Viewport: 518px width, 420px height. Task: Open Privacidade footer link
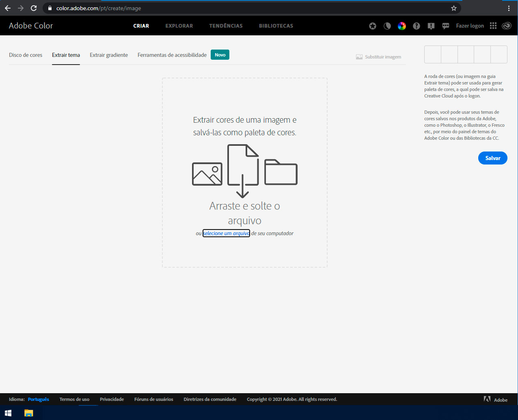pyautogui.click(x=112, y=399)
